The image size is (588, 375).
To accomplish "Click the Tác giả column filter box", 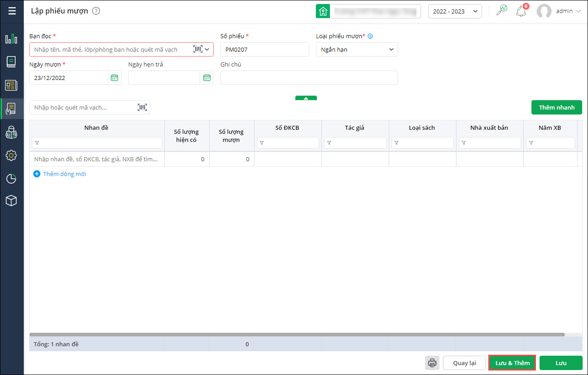I will point(355,143).
